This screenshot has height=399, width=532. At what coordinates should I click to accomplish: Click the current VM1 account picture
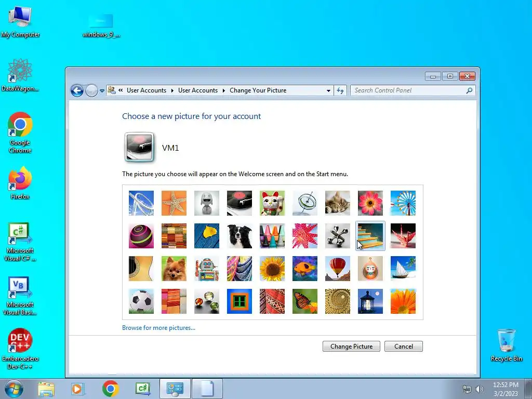(x=139, y=147)
